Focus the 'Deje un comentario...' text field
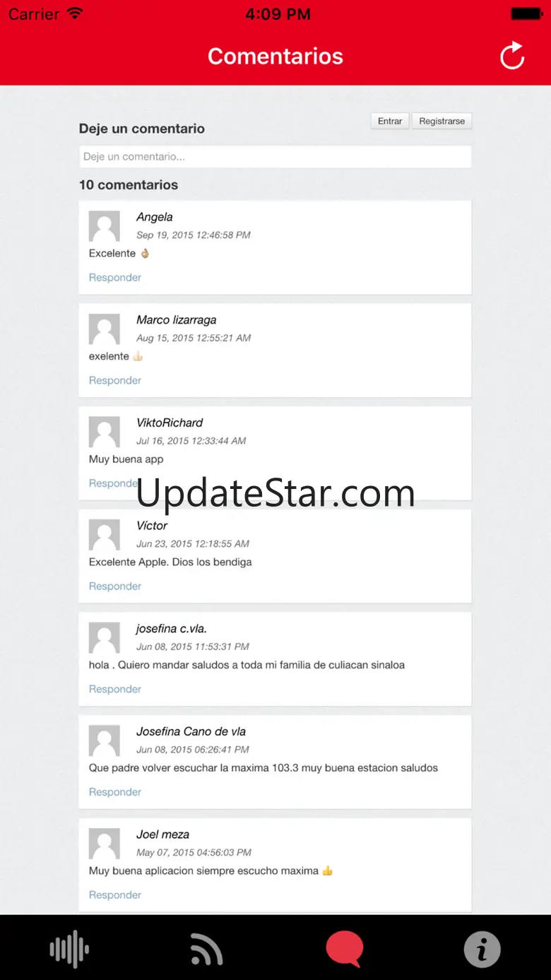Image resolution: width=551 pixels, height=980 pixels. click(275, 157)
